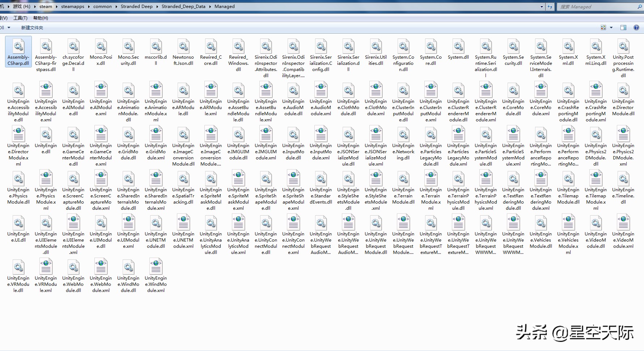
Task: Click the UnityEngine.Timeline.dll file icon
Action: [623, 179]
